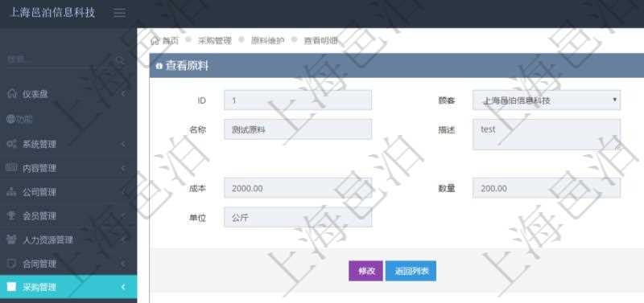This screenshot has height=303, width=644.
Task: Click the info icon beside 查看原料
Action: click(x=159, y=66)
